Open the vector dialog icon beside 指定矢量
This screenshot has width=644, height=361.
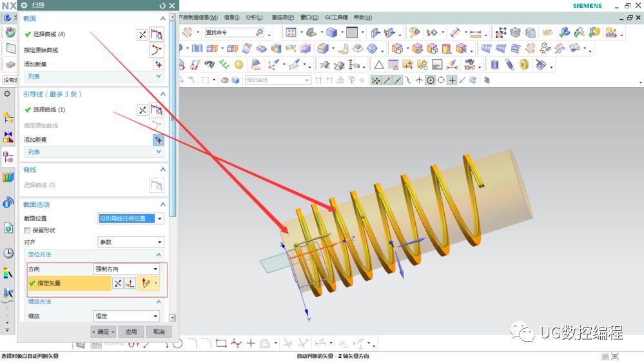point(131,284)
